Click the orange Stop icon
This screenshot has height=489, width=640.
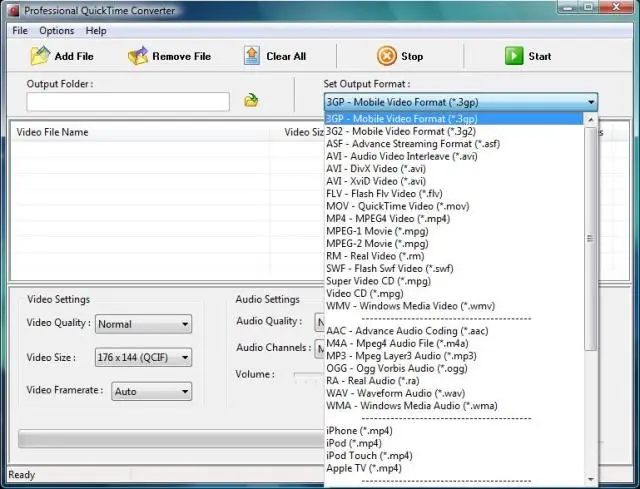(x=387, y=56)
